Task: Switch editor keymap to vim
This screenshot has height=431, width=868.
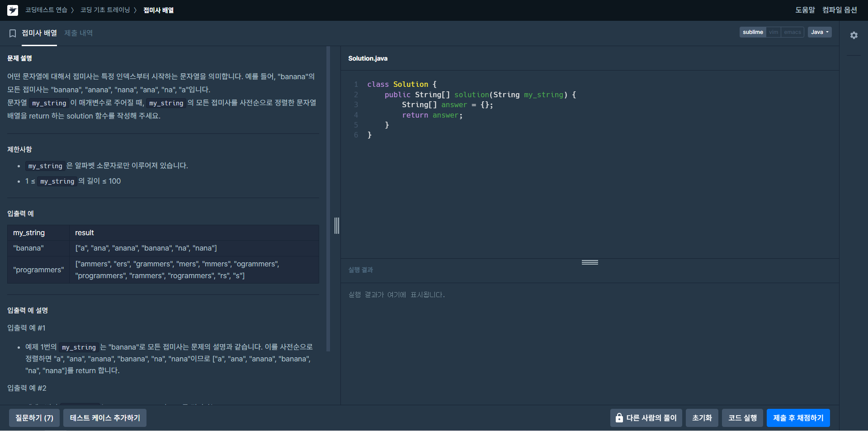Action: click(x=774, y=32)
